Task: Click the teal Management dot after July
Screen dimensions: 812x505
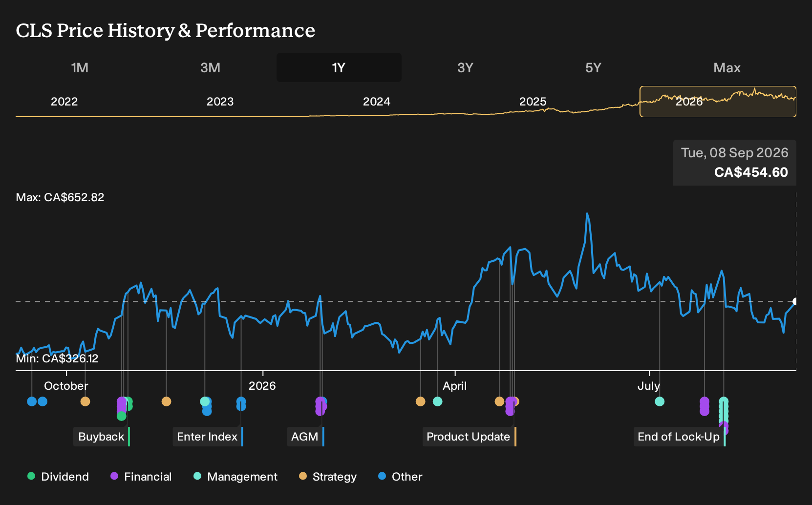Action: coord(660,401)
